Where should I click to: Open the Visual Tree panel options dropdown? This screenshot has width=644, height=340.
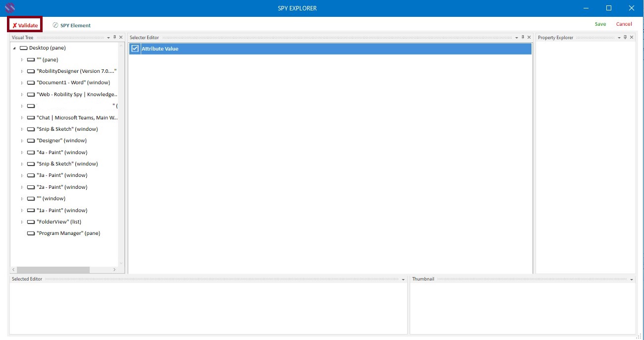click(x=108, y=38)
